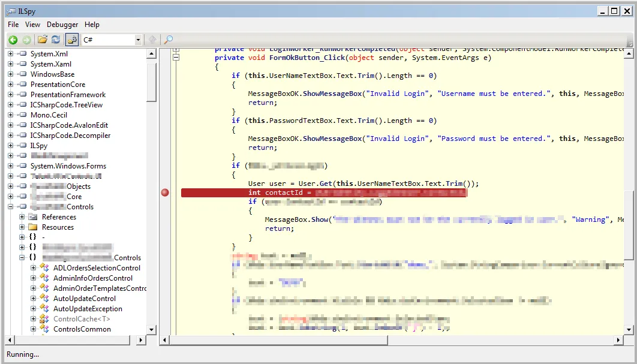Viewport: 637px width, 364px height.
Task: Expand the ADLOrdersSelectionControl class node
Action: [33, 268]
